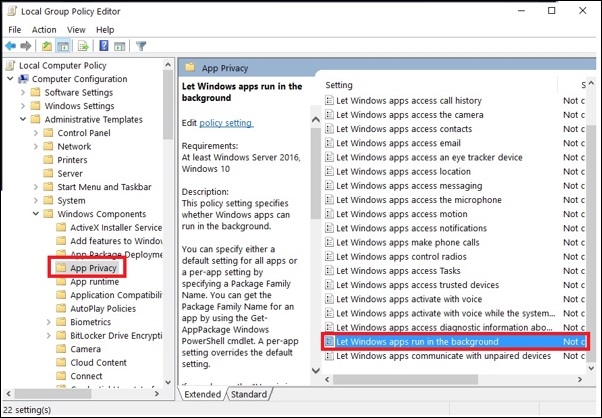602x418 pixels.
Task: Click the policy icon beside 'access contacts'
Action: (x=329, y=129)
